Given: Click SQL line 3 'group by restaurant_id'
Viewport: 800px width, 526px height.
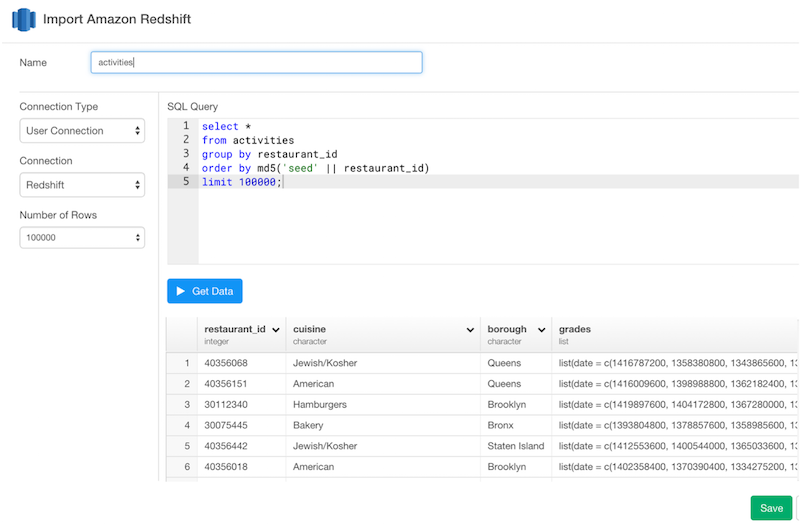Looking at the screenshot, I should point(269,154).
